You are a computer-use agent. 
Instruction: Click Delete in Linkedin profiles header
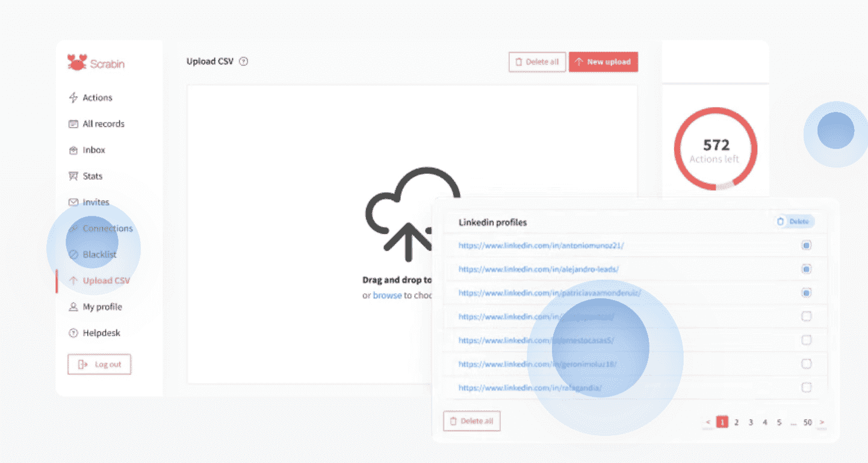pos(793,222)
